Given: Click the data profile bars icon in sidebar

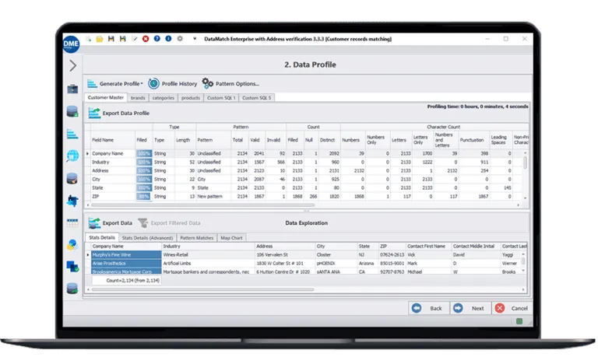Looking at the screenshot, I should [x=72, y=134].
